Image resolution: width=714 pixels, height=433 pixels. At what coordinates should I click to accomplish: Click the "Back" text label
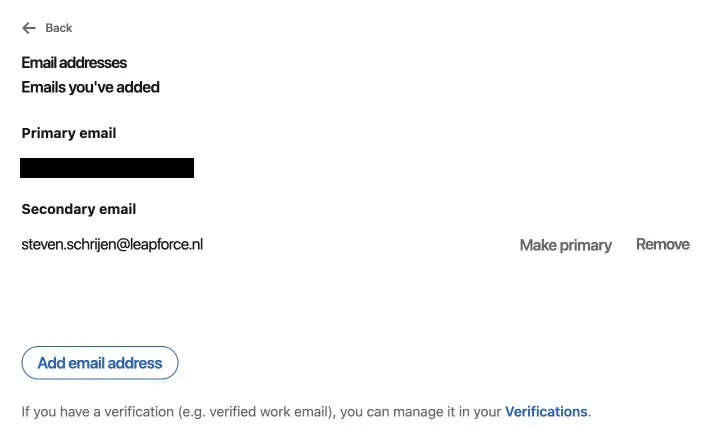(59, 28)
